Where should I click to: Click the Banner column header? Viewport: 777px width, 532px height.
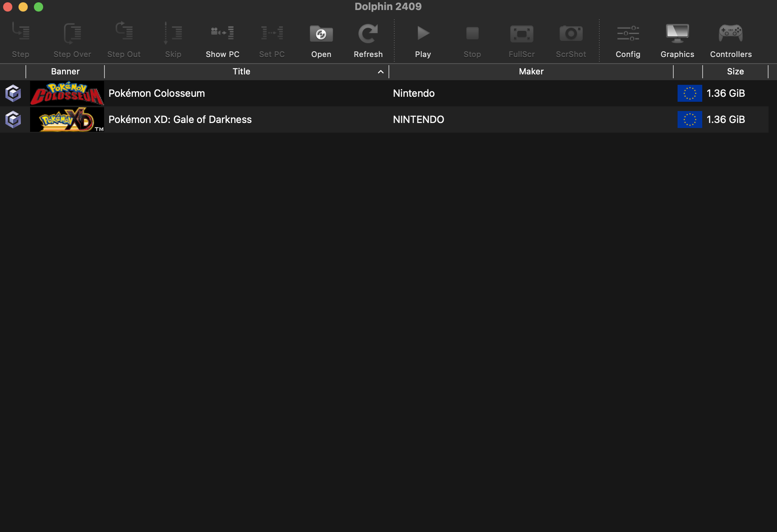coord(65,71)
